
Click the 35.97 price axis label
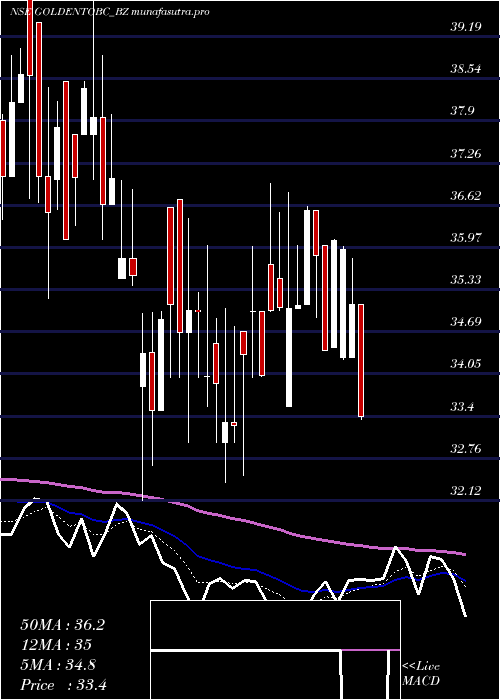point(466,238)
